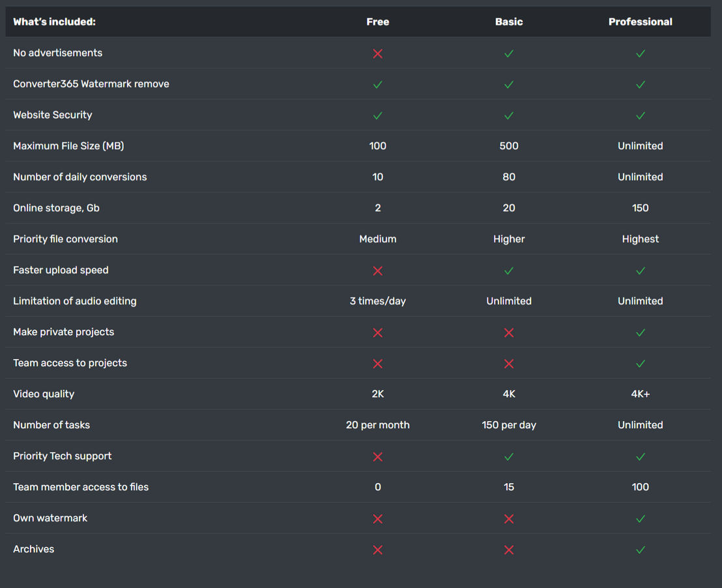Screen dimensions: 722x588
Task: Click the "150 per day" tasks value
Action: point(509,425)
